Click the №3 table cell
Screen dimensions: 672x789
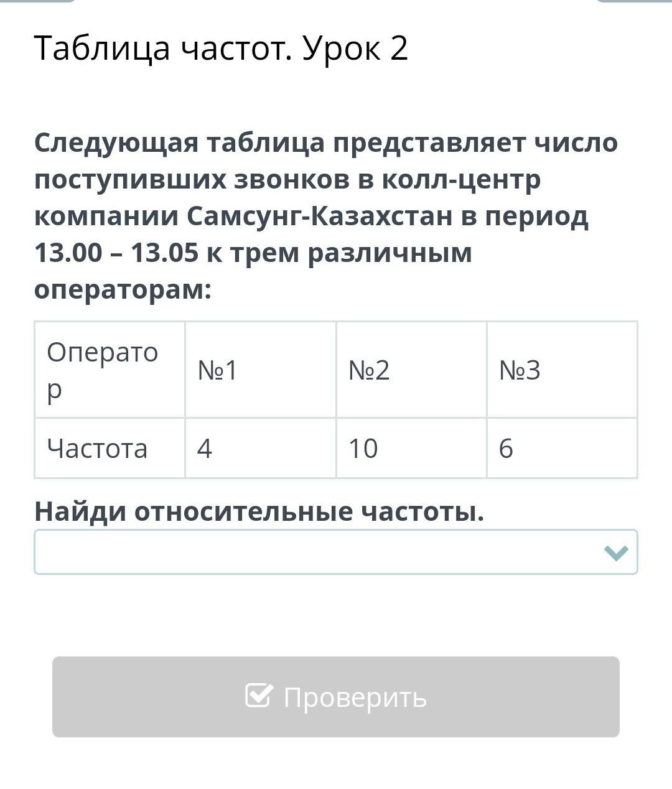coord(561,370)
